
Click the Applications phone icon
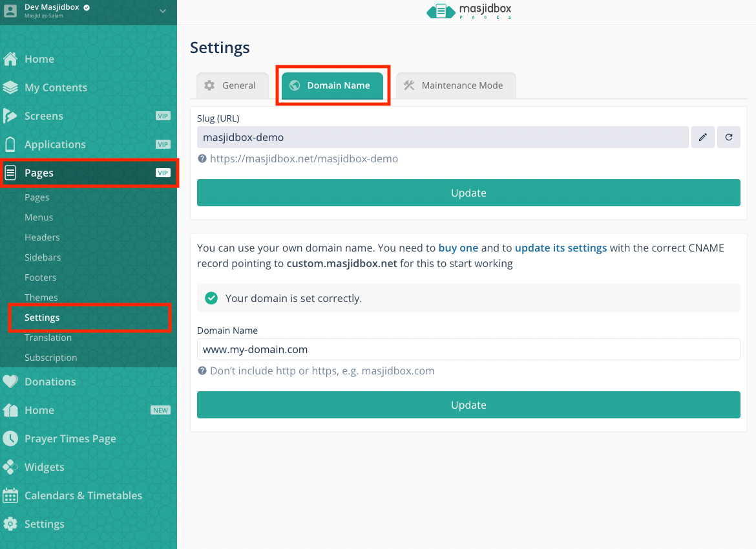[x=10, y=144]
